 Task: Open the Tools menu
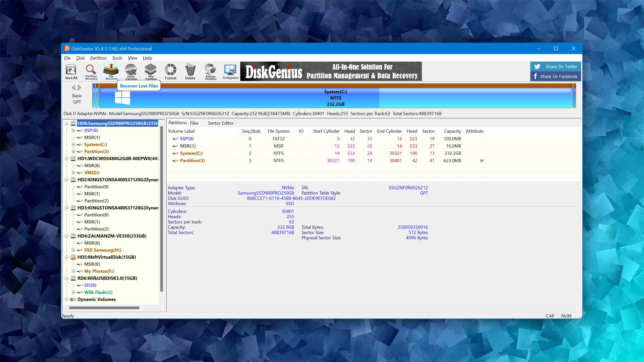point(117,58)
